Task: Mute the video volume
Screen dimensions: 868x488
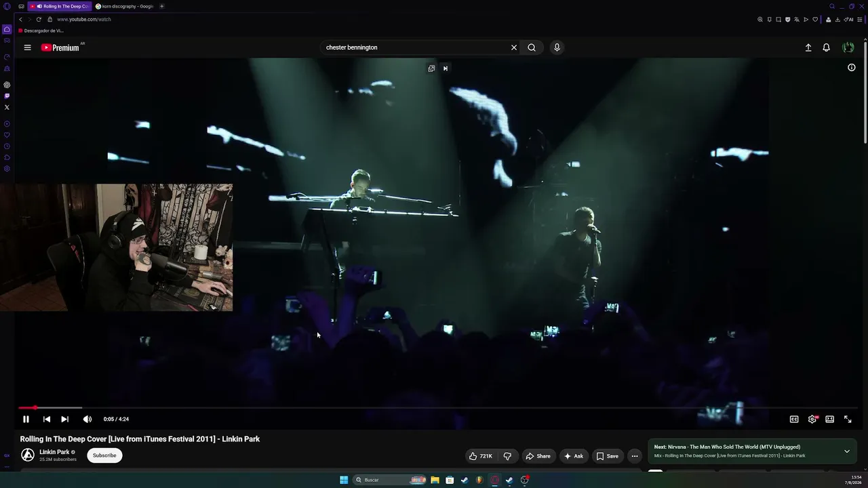Action: (87, 419)
